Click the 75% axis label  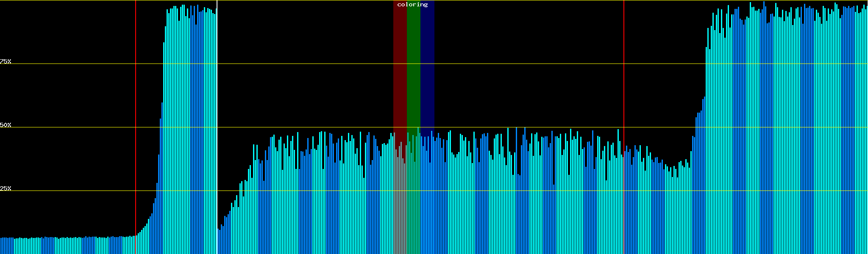(6, 61)
